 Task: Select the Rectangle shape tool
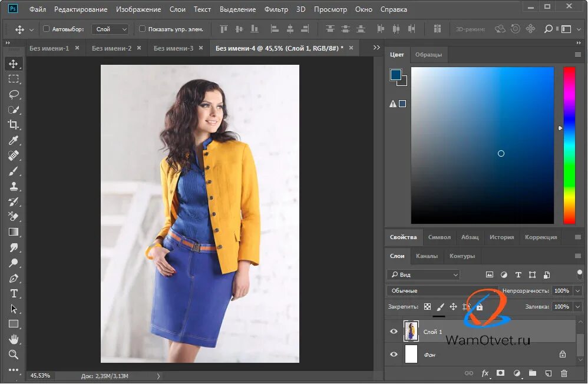pyautogui.click(x=14, y=324)
